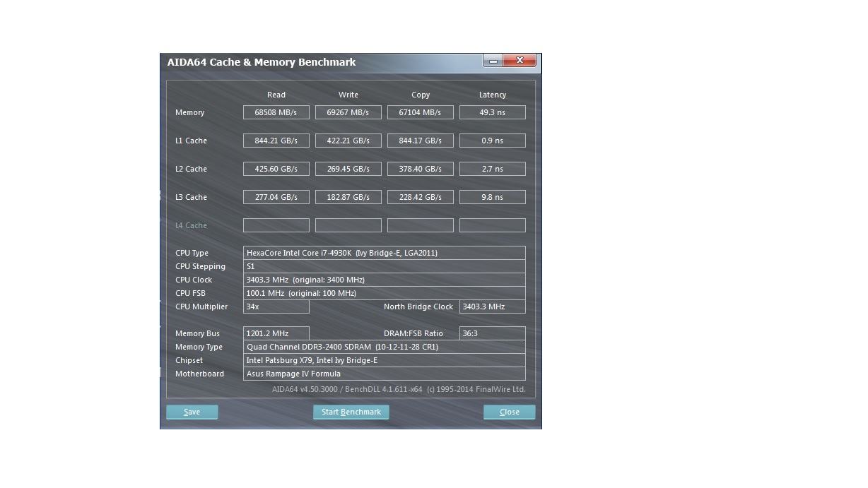The width and height of the screenshot is (868, 488).
Task: Click L2 Cache read 425.60 GB/s
Action: coord(276,169)
